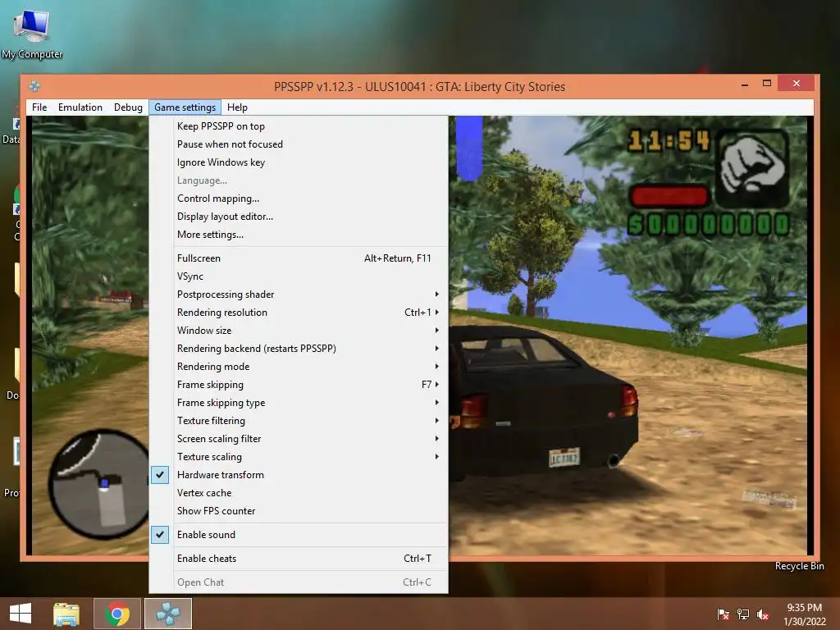Image resolution: width=840 pixels, height=630 pixels.
Task: Open Recycle Bin on the desktop
Action: pyautogui.click(x=799, y=566)
